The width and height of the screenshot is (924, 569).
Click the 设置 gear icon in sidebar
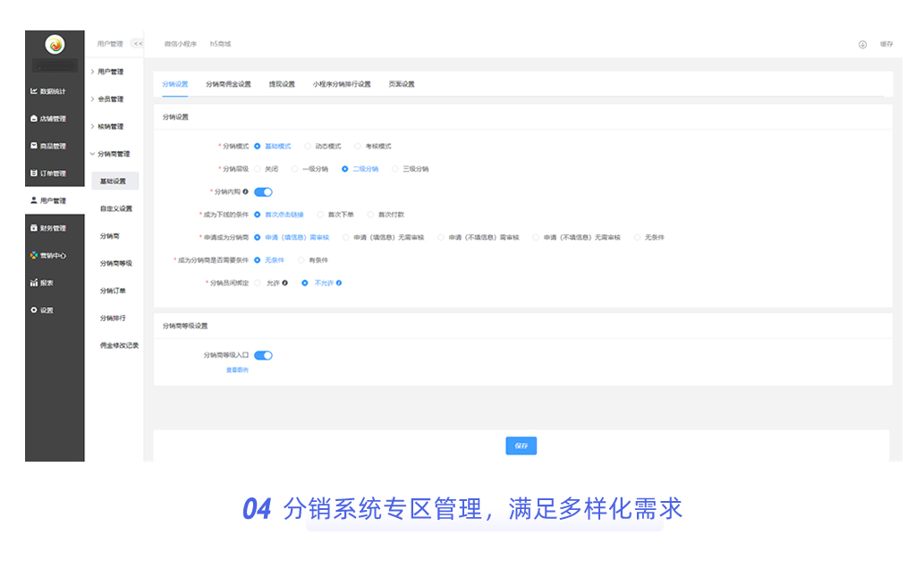(34, 310)
